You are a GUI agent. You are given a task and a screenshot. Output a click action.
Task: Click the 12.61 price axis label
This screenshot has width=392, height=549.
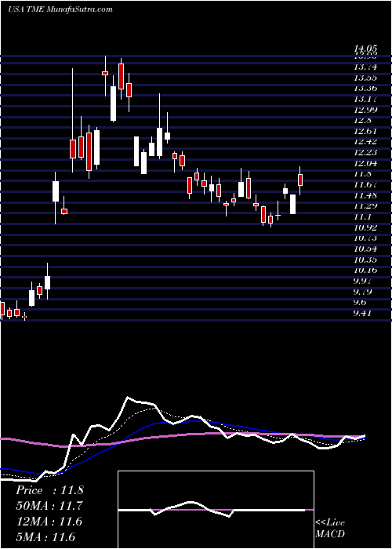coord(365,131)
